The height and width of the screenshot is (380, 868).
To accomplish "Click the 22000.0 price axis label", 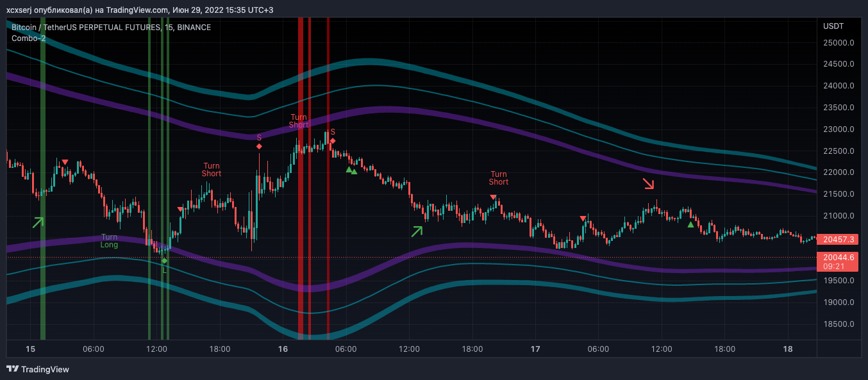I will [839, 172].
